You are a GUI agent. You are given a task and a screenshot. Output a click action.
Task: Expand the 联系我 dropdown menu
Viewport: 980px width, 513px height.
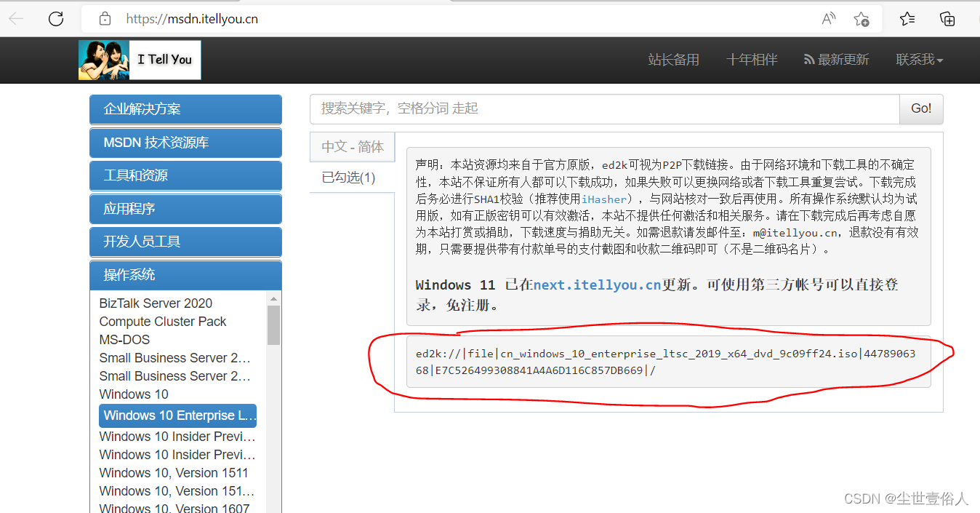point(920,60)
